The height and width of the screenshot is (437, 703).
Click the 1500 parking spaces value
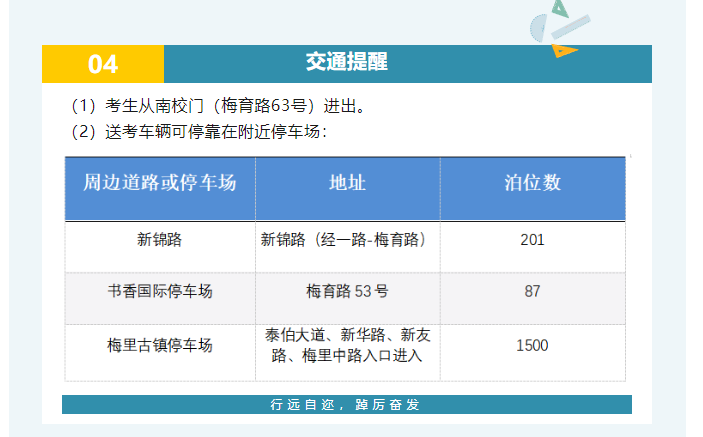click(x=532, y=345)
